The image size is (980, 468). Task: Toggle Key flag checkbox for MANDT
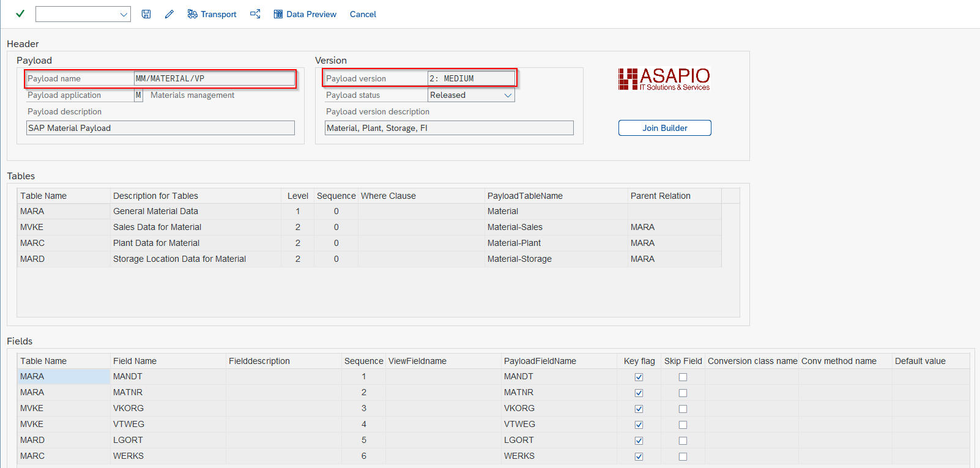pos(639,377)
